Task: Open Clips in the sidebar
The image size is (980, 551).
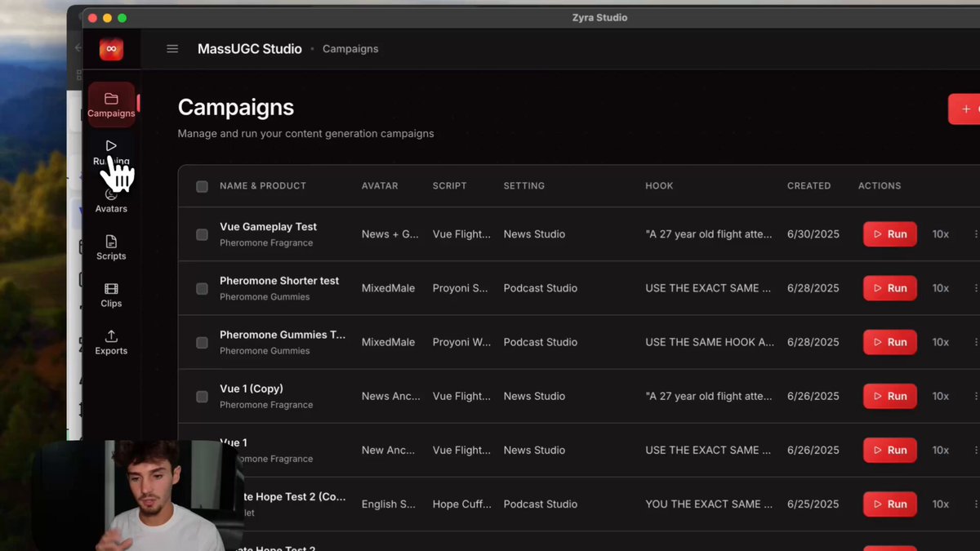Action: pos(111,295)
